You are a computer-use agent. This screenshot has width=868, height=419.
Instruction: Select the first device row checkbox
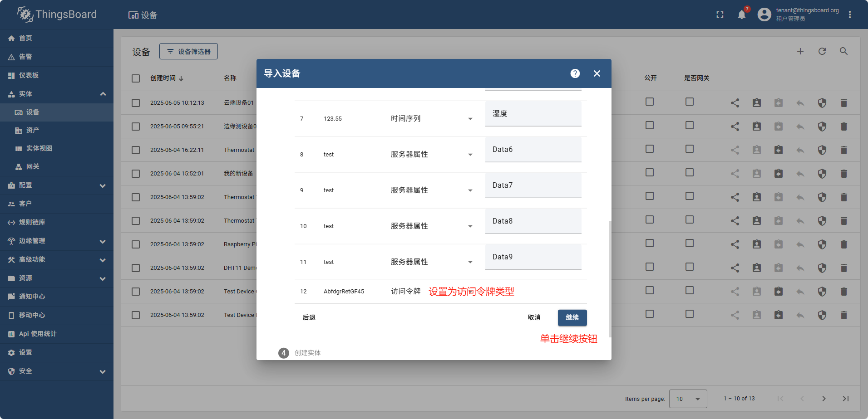point(136,103)
